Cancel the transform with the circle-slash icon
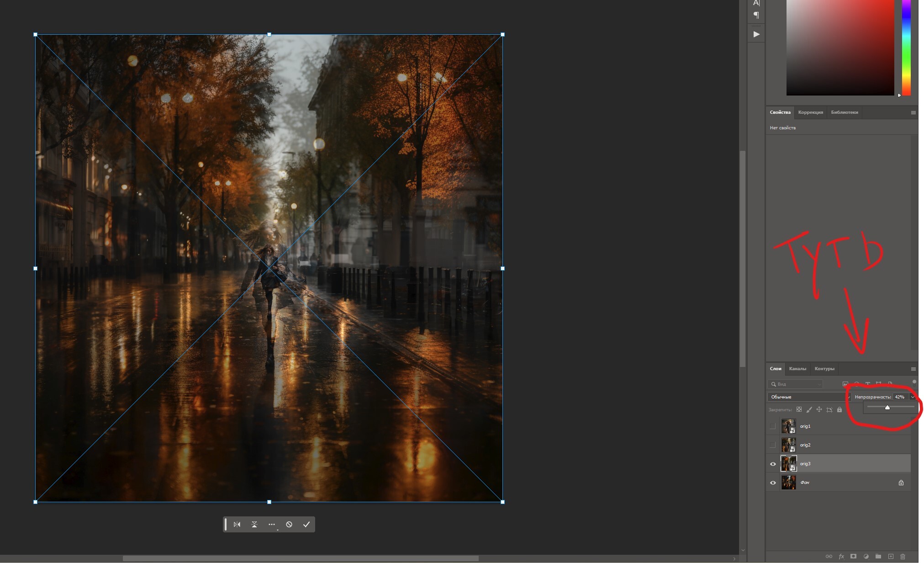The width and height of the screenshot is (924, 563). [289, 524]
